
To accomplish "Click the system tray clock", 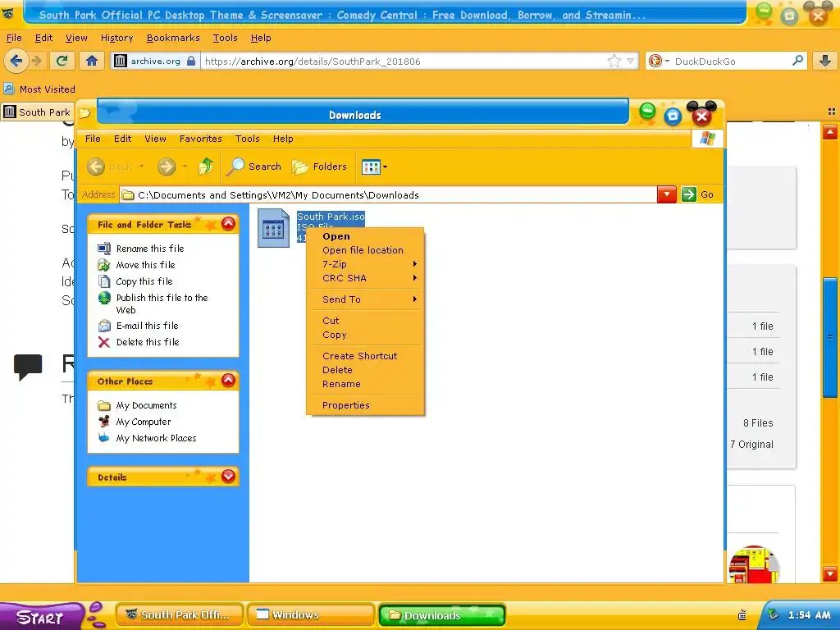I will 809,615.
